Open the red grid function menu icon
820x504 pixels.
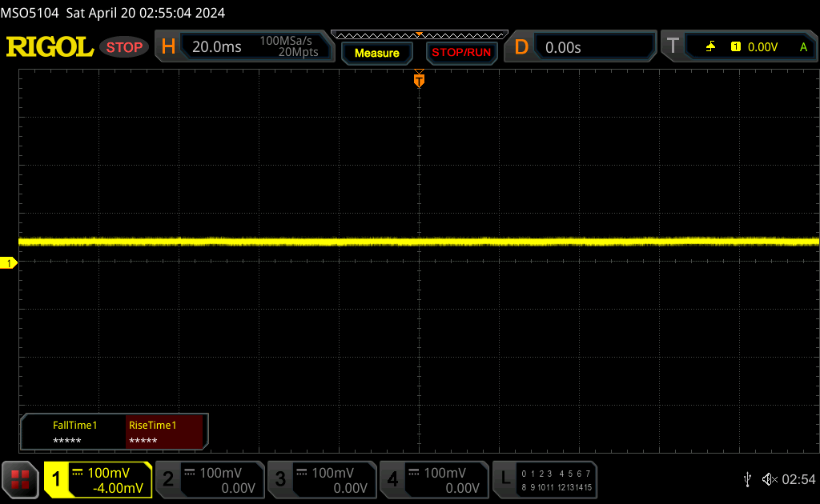21,479
